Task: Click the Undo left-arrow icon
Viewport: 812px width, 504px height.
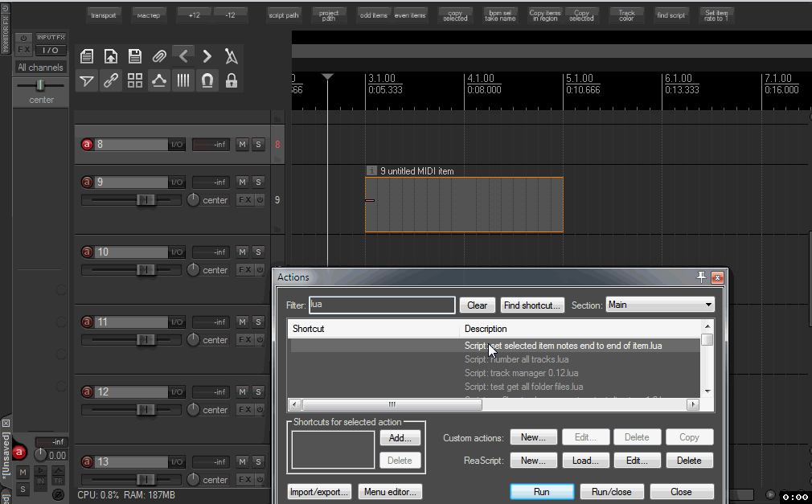Action: 183,56
